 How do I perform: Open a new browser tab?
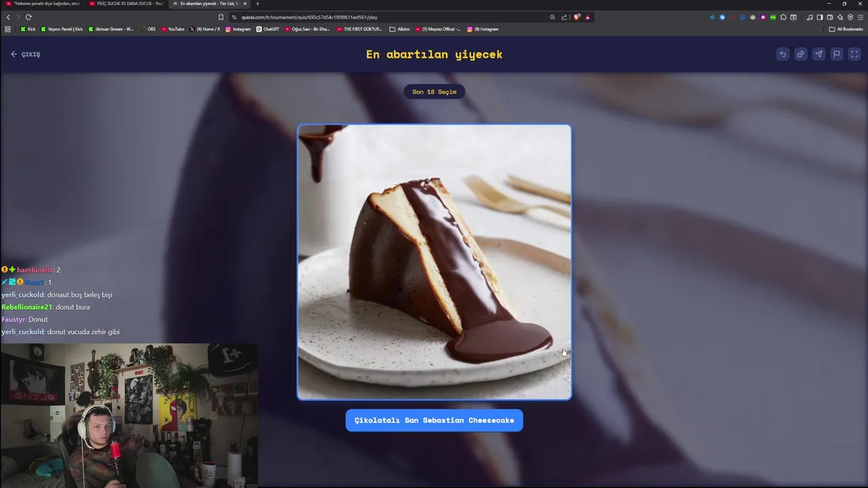click(257, 3)
